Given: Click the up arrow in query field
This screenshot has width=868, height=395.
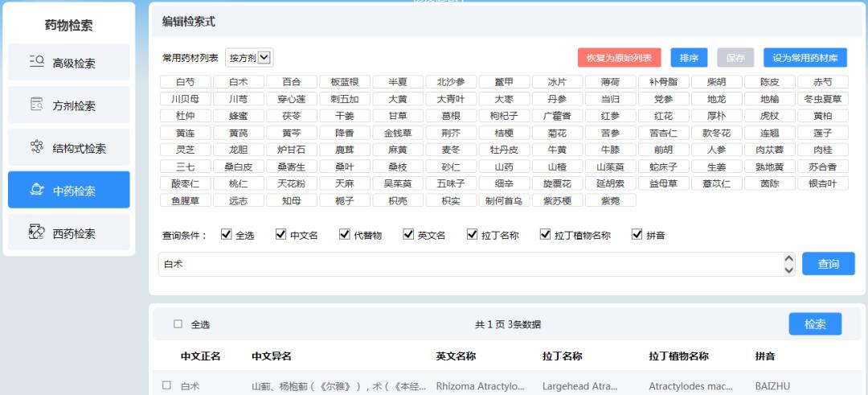Looking at the screenshot, I should tap(789, 259).
